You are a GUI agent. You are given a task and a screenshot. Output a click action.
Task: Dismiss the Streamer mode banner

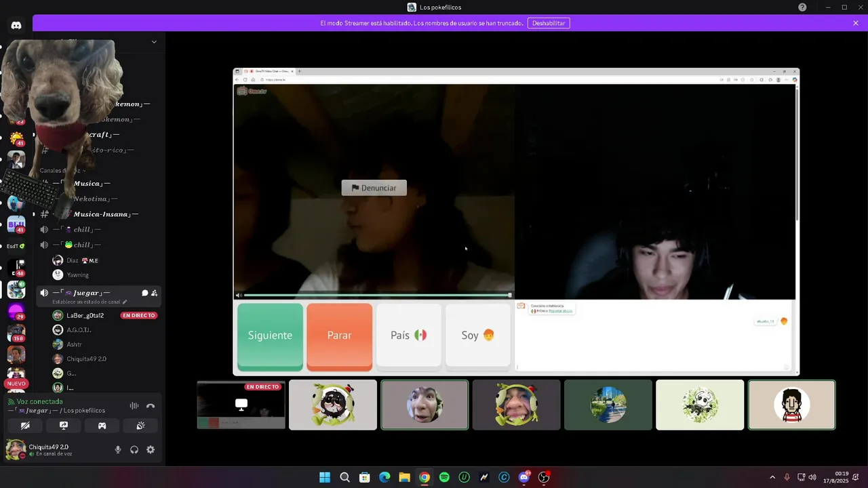click(856, 23)
